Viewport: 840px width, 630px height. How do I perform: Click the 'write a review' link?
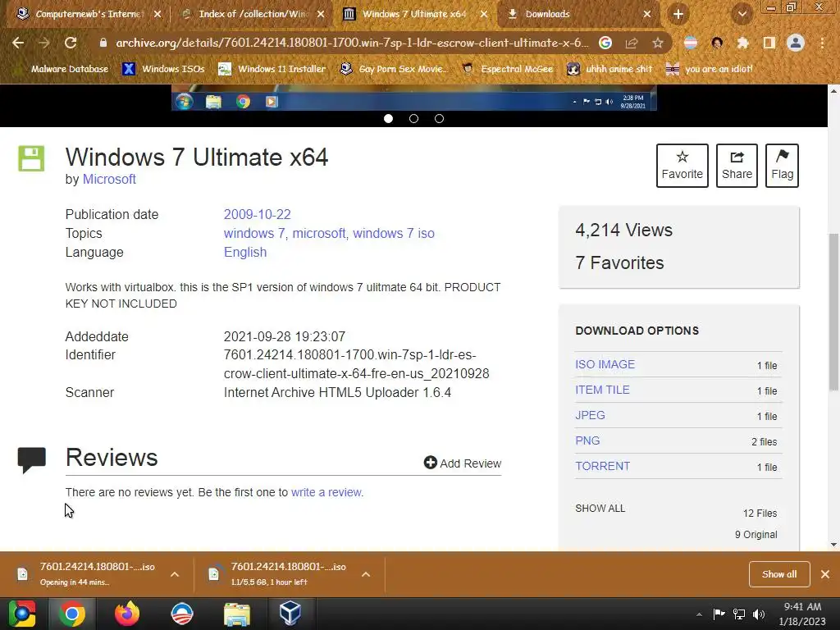[x=326, y=492]
